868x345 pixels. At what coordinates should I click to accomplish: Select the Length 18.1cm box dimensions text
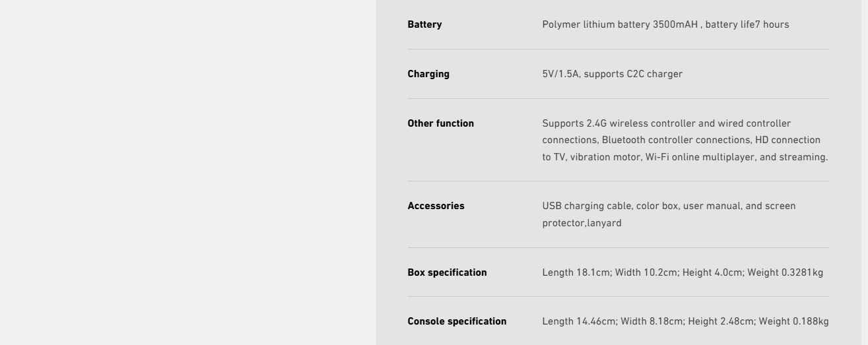pos(683,272)
